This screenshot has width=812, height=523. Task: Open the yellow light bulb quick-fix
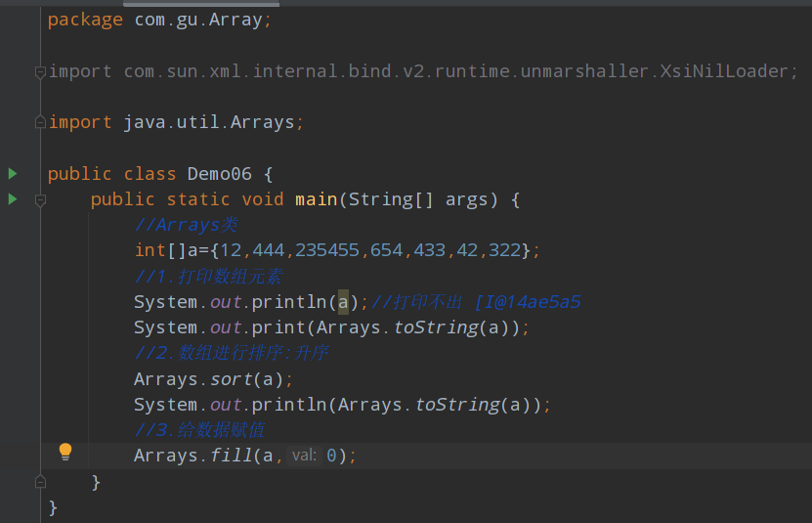pyautogui.click(x=65, y=452)
